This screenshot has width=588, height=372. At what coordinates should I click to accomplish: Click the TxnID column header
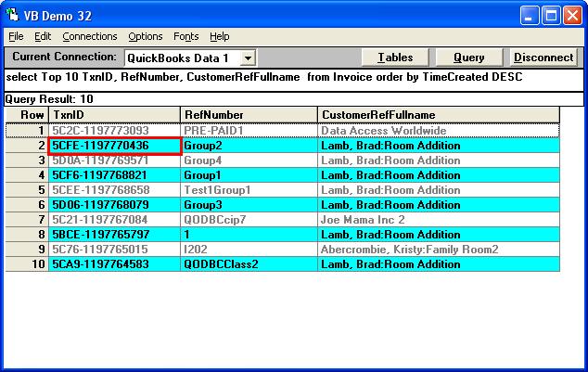[113, 115]
